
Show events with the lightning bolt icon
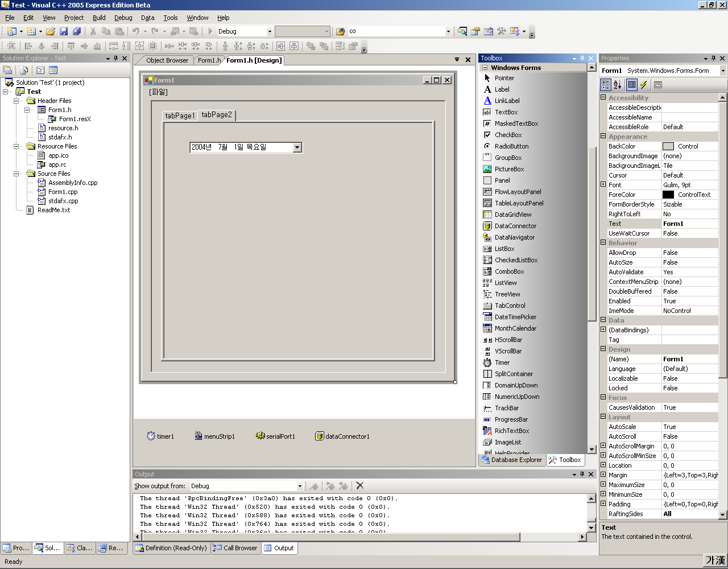click(x=644, y=85)
